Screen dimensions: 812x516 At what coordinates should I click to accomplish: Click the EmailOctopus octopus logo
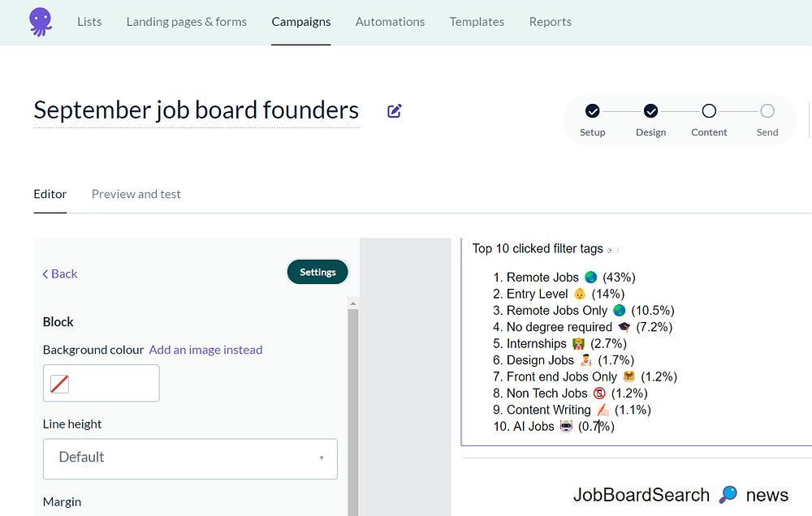[39, 22]
